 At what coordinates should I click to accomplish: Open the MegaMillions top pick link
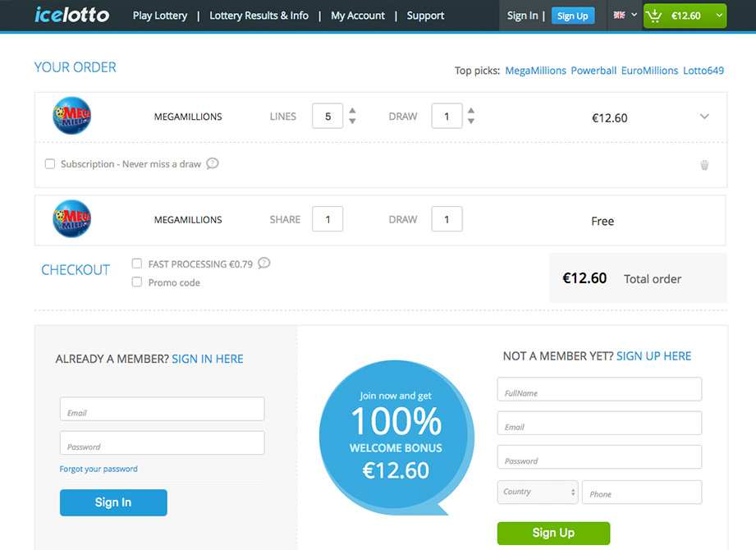click(536, 71)
